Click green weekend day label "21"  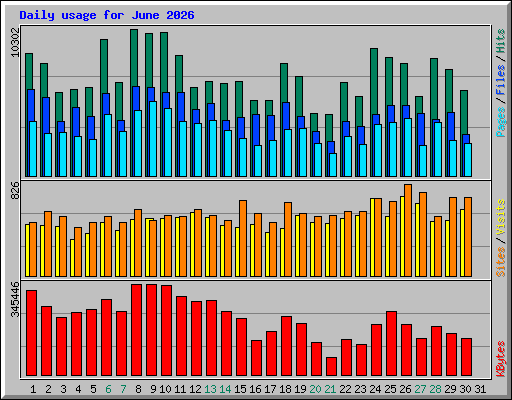[x=330, y=389]
